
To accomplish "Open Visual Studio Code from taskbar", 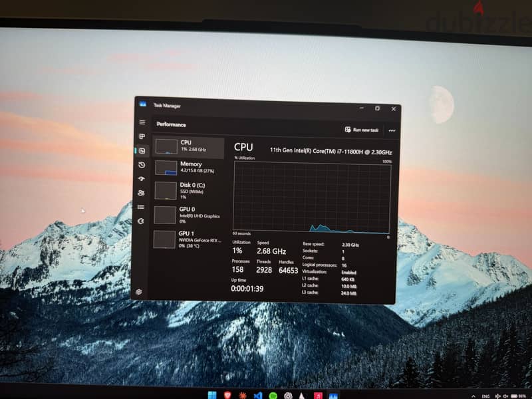I will [x=258, y=395].
